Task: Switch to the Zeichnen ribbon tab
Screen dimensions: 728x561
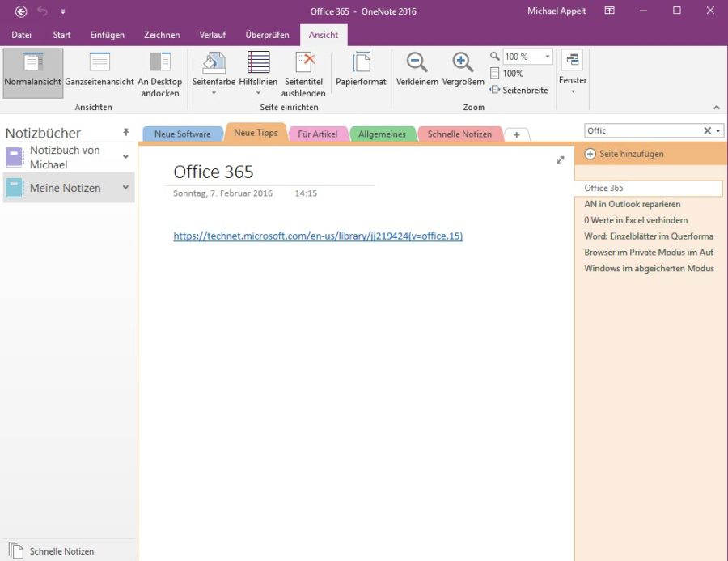Action: [x=162, y=35]
